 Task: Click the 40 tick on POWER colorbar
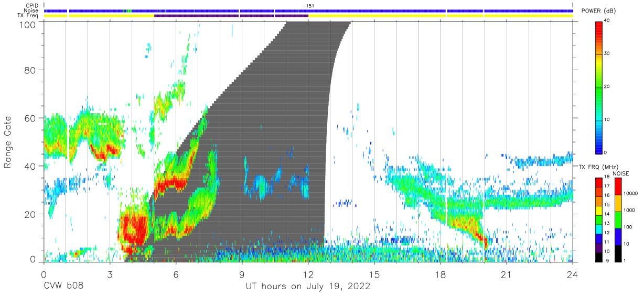pos(608,20)
